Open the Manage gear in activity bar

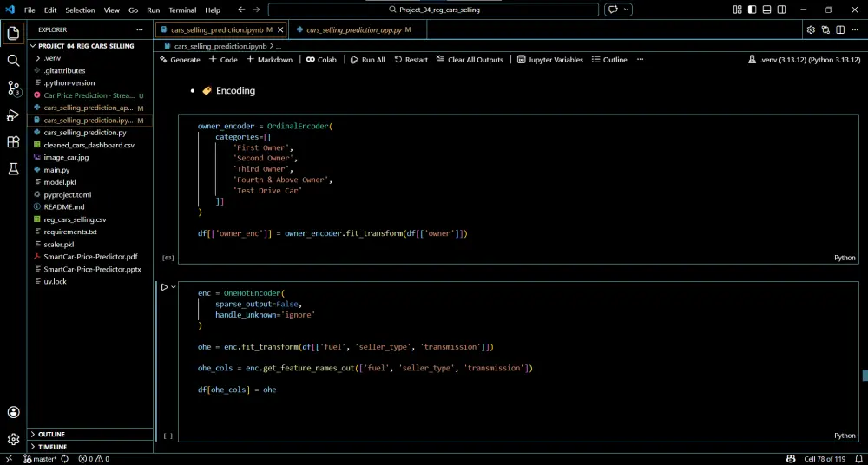(x=13, y=440)
